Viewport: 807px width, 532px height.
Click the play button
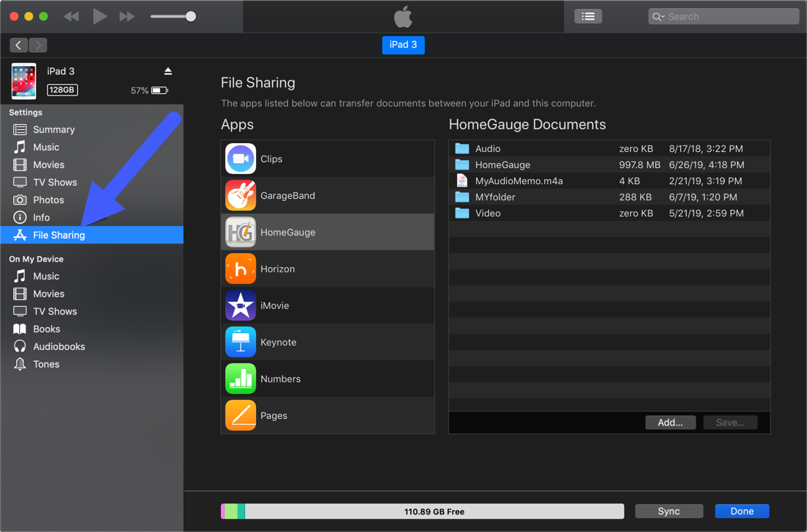[x=99, y=16]
